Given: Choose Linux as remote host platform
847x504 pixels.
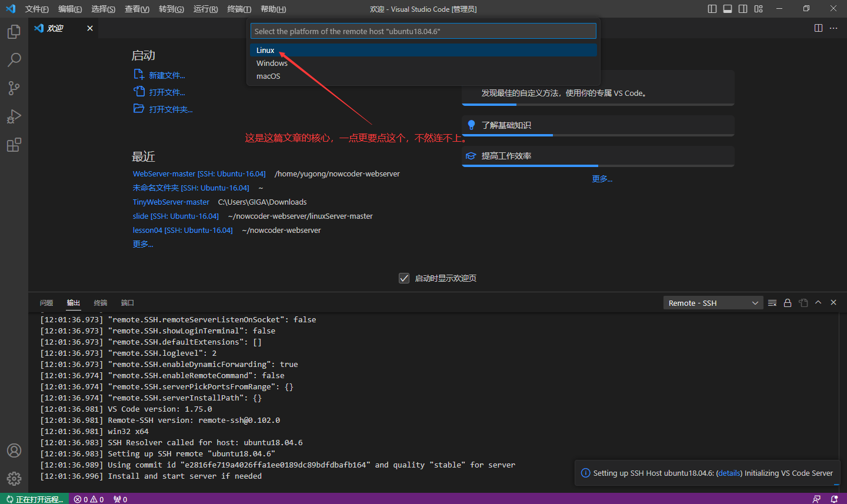Looking at the screenshot, I should tap(423, 50).
